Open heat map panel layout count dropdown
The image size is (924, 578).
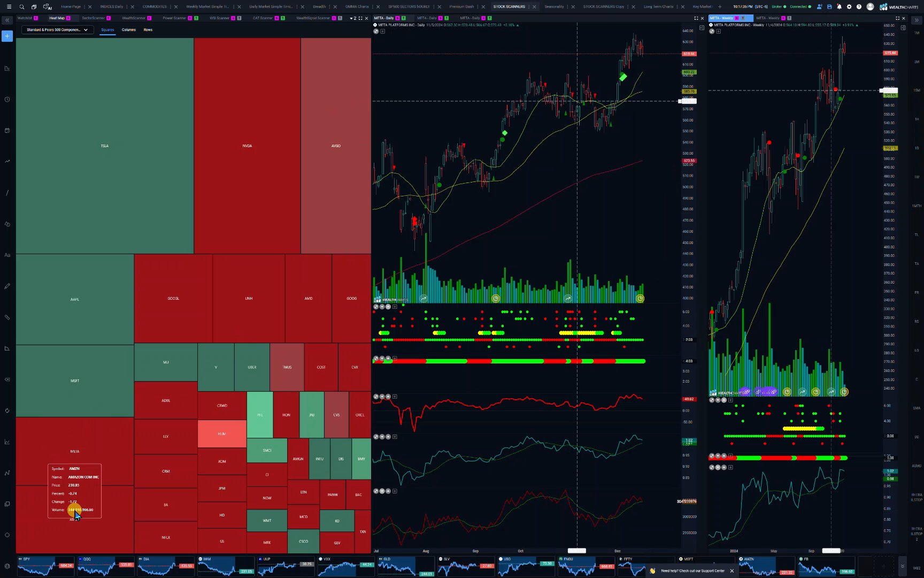pos(353,18)
